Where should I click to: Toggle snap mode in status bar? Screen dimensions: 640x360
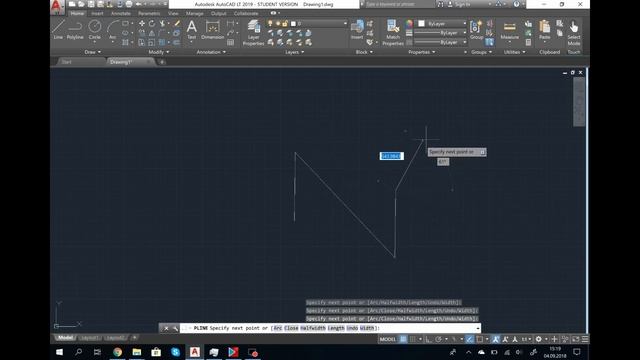(x=413, y=339)
